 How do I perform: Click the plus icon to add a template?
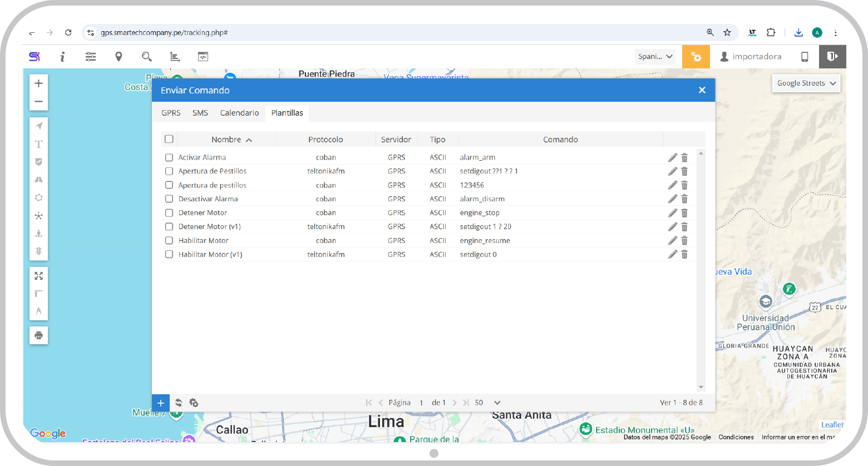click(x=160, y=403)
